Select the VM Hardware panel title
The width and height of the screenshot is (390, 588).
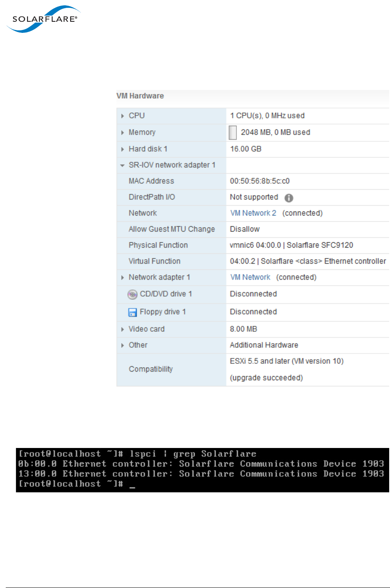[x=140, y=96]
